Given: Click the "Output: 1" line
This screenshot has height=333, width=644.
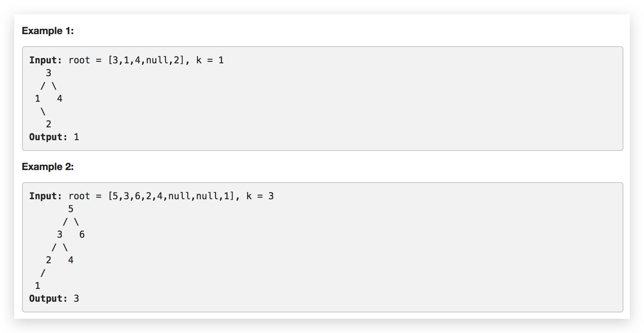Looking at the screenshot, I should click(54, 137).
